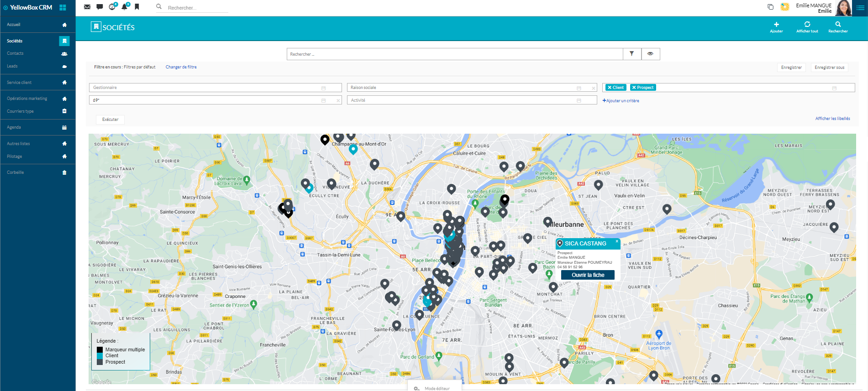Click the Raison sociale input field
The width and height of the screenshot is (868, 391).
point(461,88)
